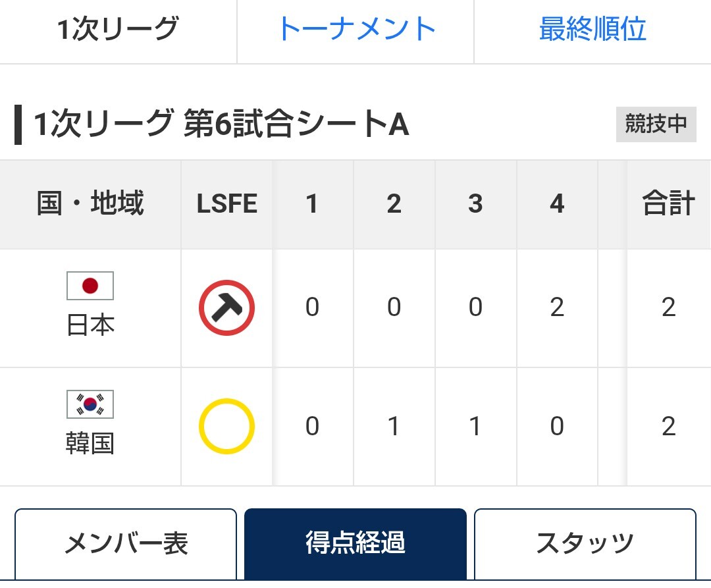
Task: Click the LSFE column header
Action: tap(226, 204)
